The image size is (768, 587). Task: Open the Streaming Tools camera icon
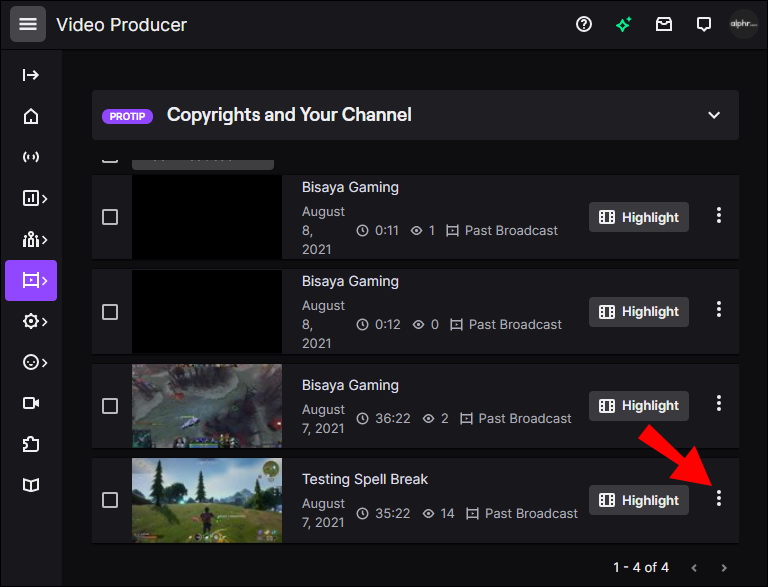pos(31,403)
